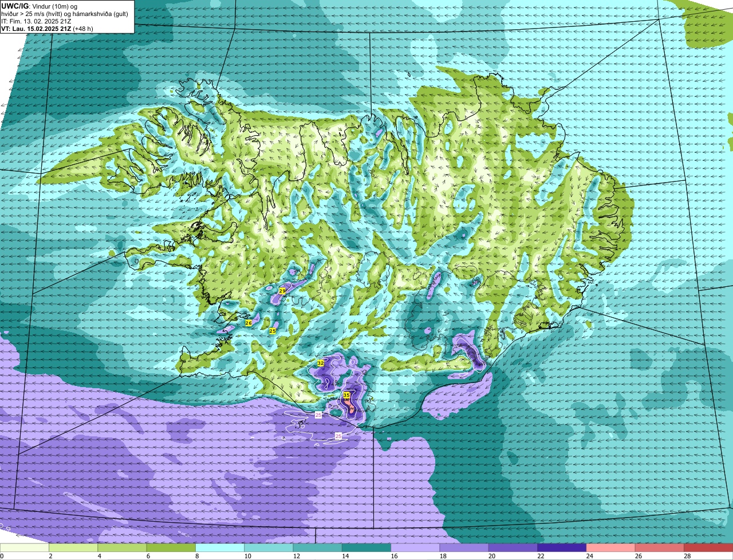
Task: Select the 'hviður > 25 m/s' description line
Action: coord(65,14)
